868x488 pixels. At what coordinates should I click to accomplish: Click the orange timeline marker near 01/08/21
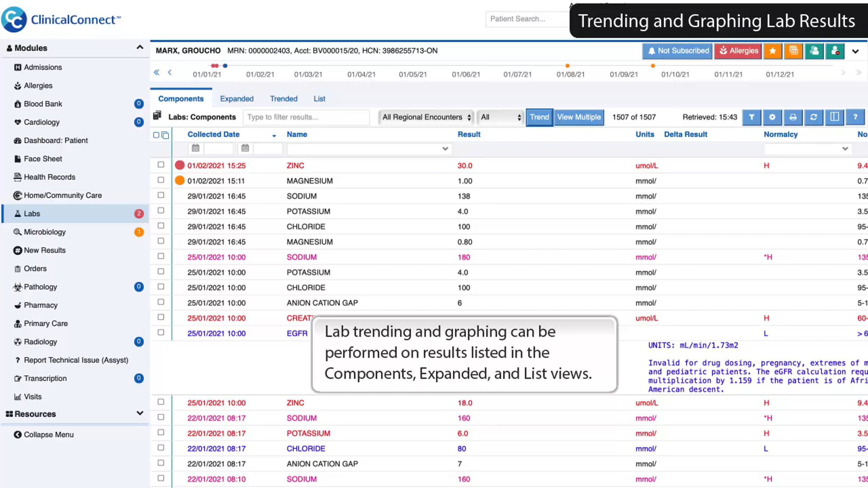pos(567,66)
